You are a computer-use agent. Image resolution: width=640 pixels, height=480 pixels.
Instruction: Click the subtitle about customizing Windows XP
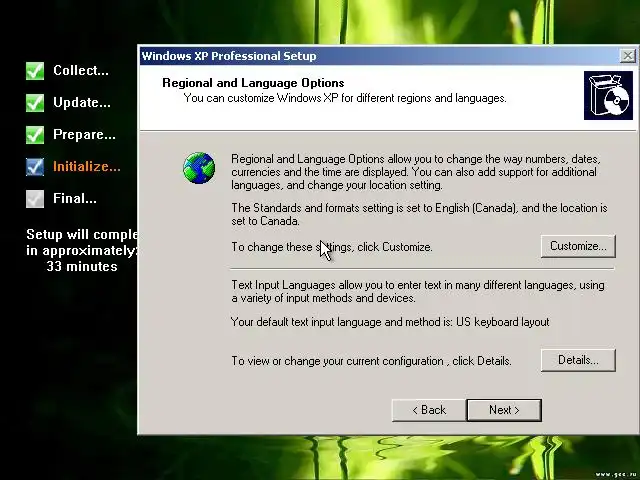345,98
